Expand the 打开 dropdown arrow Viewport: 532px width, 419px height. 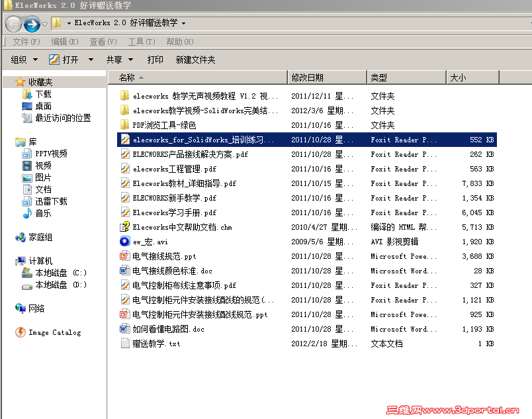pyautogui.click(x=91, y=60)
